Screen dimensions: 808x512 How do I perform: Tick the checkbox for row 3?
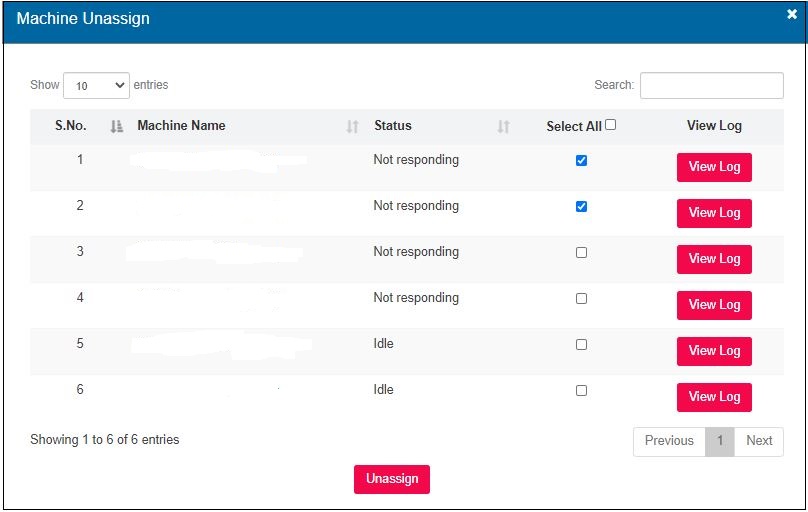click(581, 252)
